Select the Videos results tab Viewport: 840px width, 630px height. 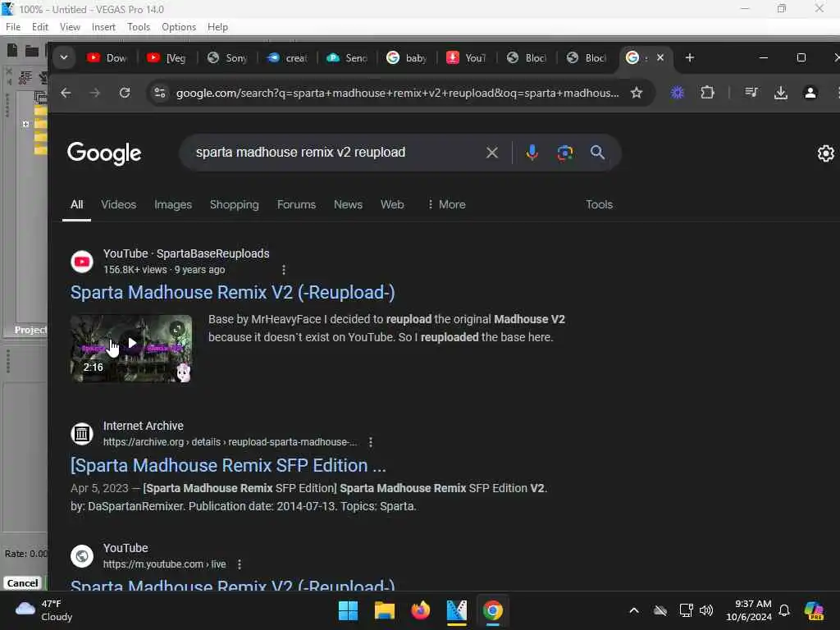click(x=118, y=204)
